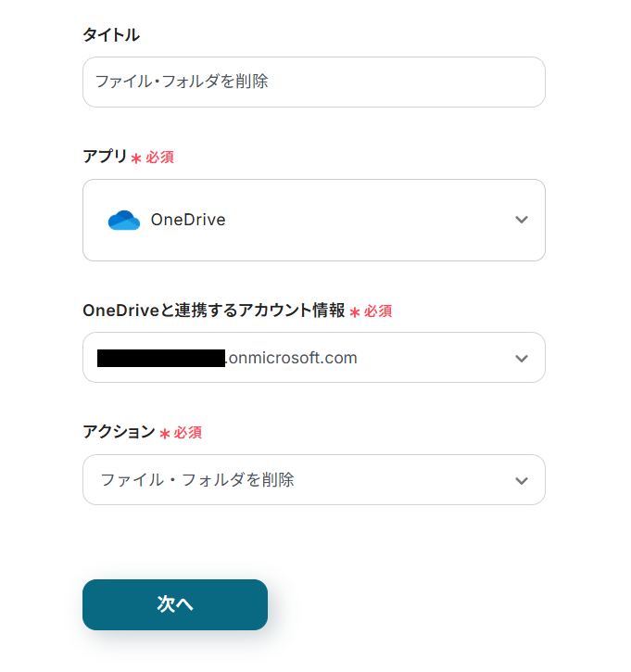Click the red asterisk beside the account information label

click(354, 312)
